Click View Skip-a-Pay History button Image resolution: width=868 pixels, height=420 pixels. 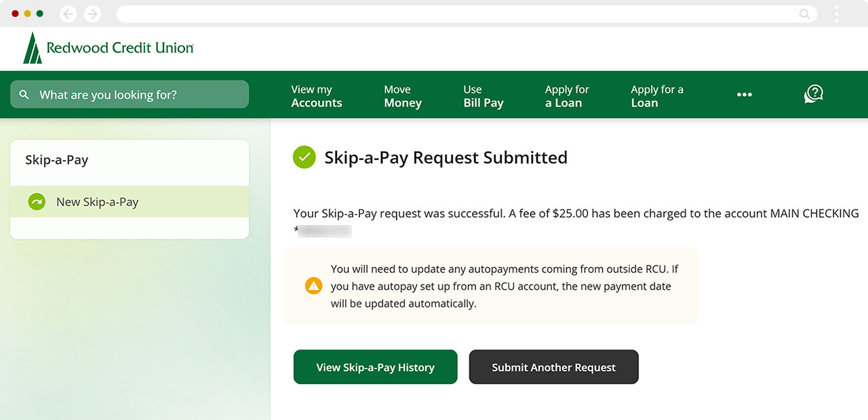[x=375, y=367]
